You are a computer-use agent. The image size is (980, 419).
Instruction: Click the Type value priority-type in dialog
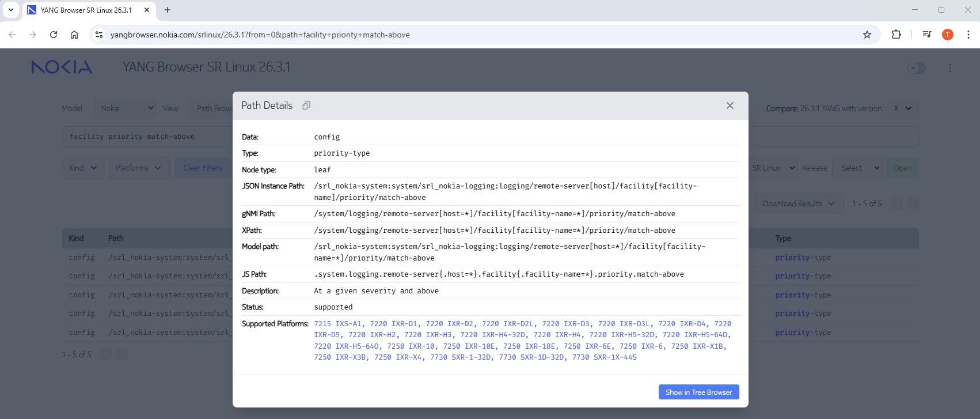[x=342, y=153]
